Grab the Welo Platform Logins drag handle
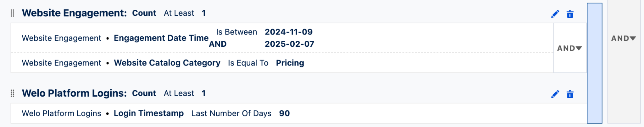 coord(13,93)
